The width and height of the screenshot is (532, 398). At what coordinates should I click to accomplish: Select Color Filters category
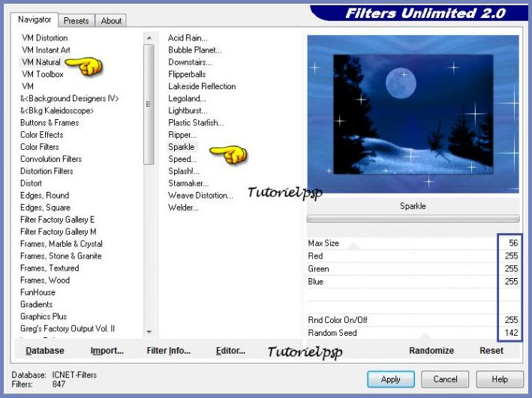pos(40,147)
